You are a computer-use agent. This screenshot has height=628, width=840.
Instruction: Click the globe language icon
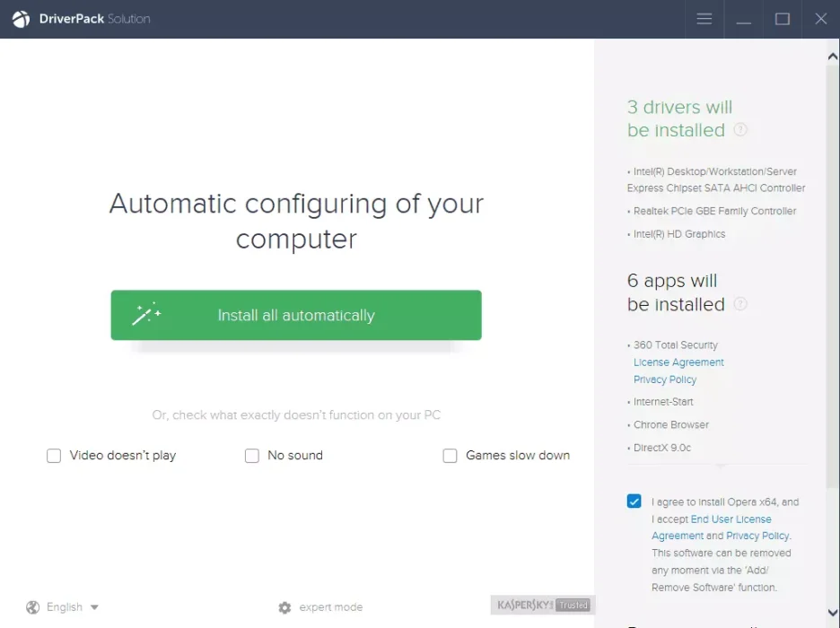click(x=32, y=607)
